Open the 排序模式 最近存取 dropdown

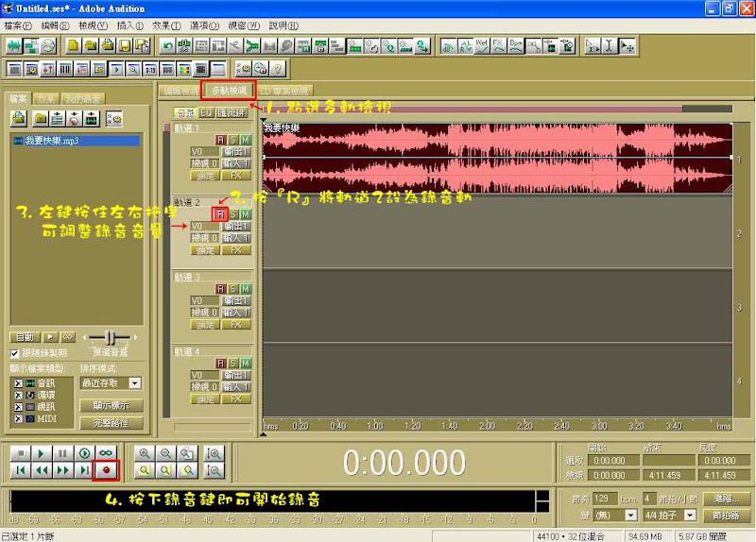tap(134, 383)
